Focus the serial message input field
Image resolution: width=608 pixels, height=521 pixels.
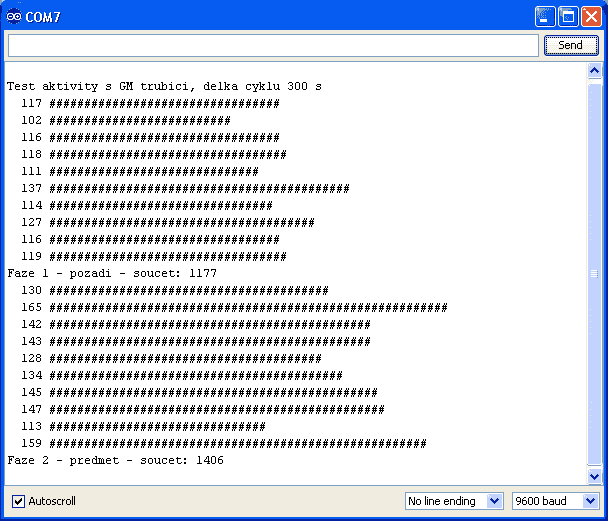tap(273, 45)
